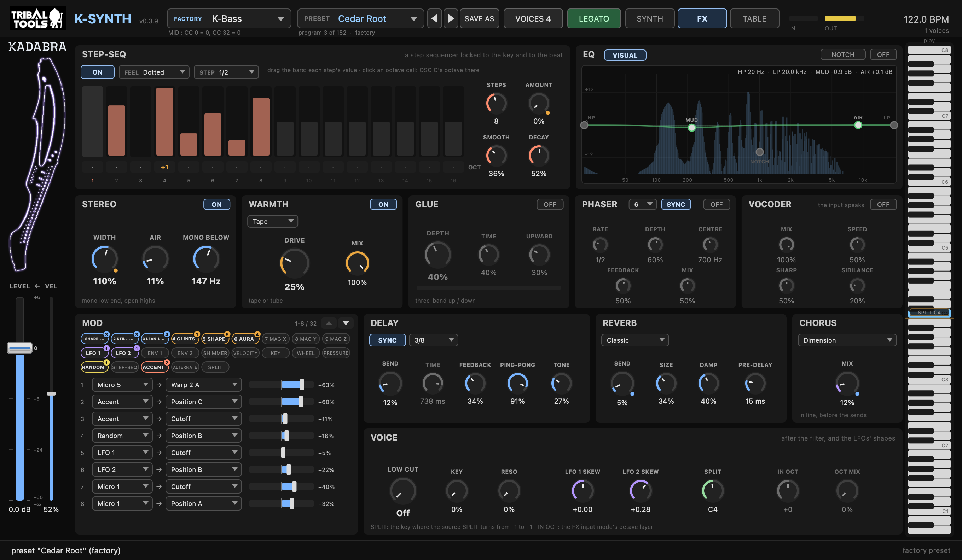The height and width of the screenshot is (560, 962).
Task: Click the Warmth DRIVE knob
Action: point(294,263)
